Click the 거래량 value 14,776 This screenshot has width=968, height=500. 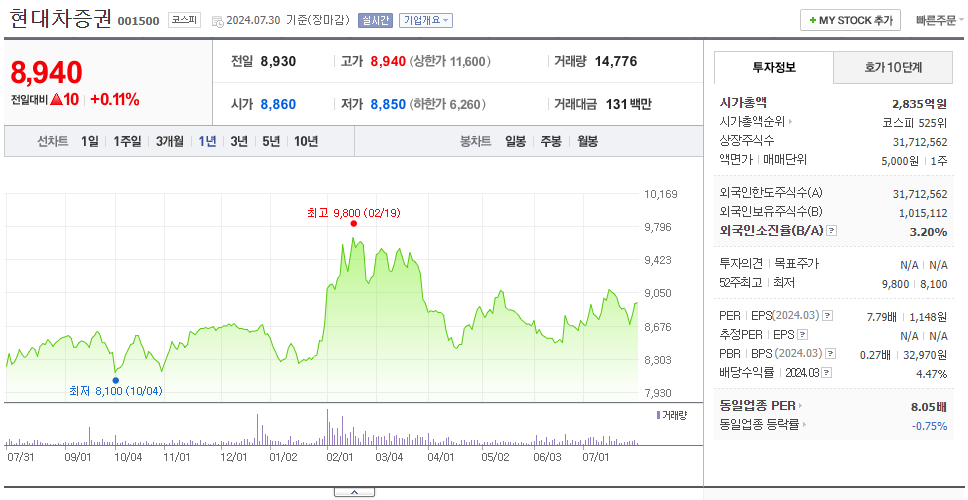(616, 61)
